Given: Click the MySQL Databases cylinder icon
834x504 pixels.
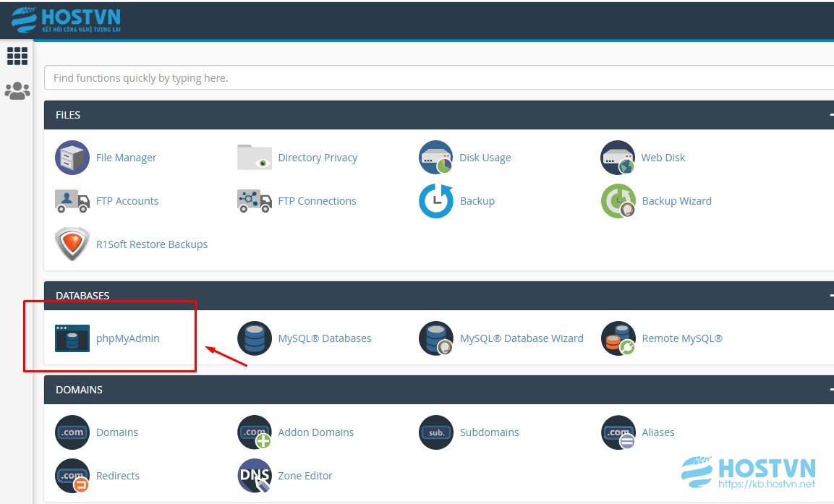Looking at the screenshot, I should coord(254,338).
